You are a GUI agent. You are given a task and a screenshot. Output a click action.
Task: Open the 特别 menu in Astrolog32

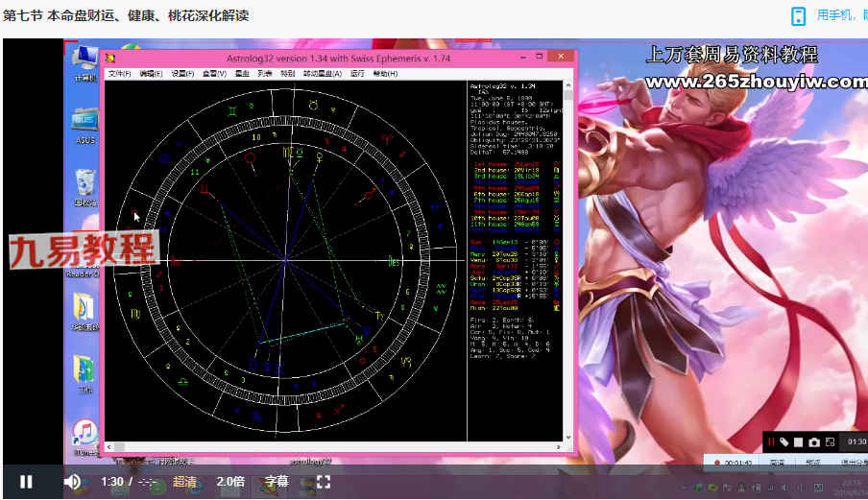pyautogui.click(x=287, y=74)
